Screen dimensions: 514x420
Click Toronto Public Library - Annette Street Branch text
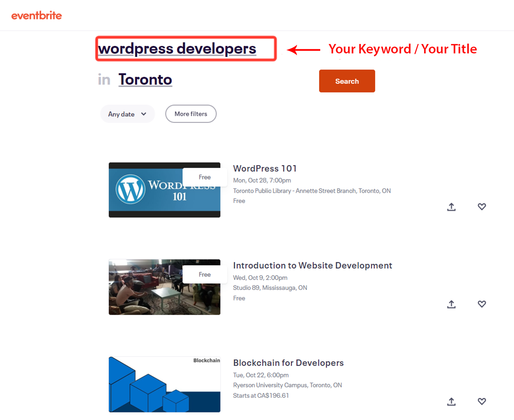pos(312,191)
